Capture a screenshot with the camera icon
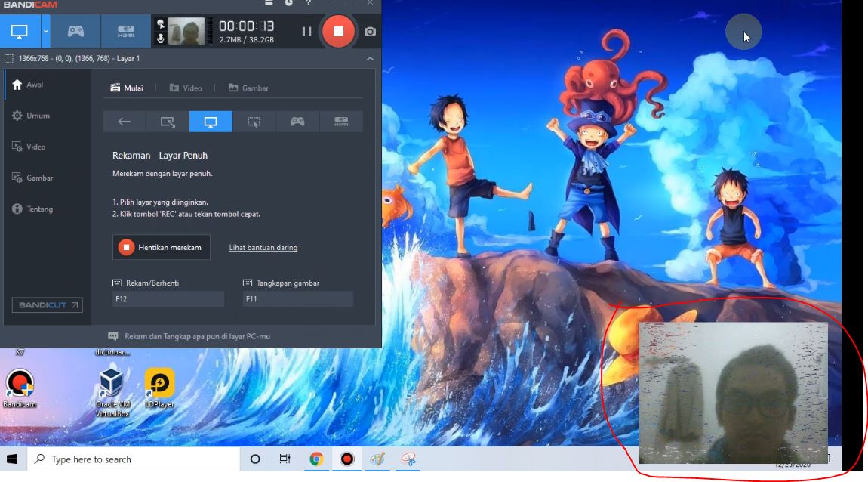Image resolution: width=868 pixels, height=482 pixels. click(x=370, y=32)
